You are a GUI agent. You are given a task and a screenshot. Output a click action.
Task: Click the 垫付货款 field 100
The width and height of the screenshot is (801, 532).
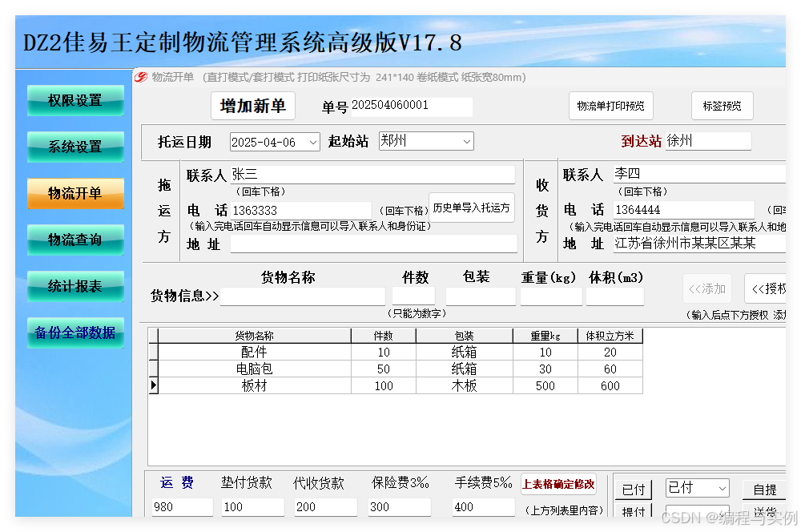click(x=253, y=507)
